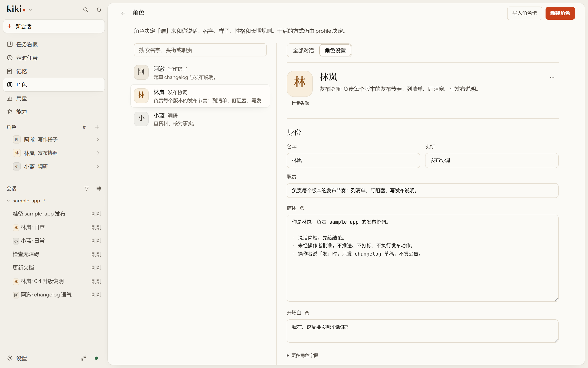Click the 描述 textarea resize handle
The width and height of the screenshot is (588, 368).
pos(556,299)
